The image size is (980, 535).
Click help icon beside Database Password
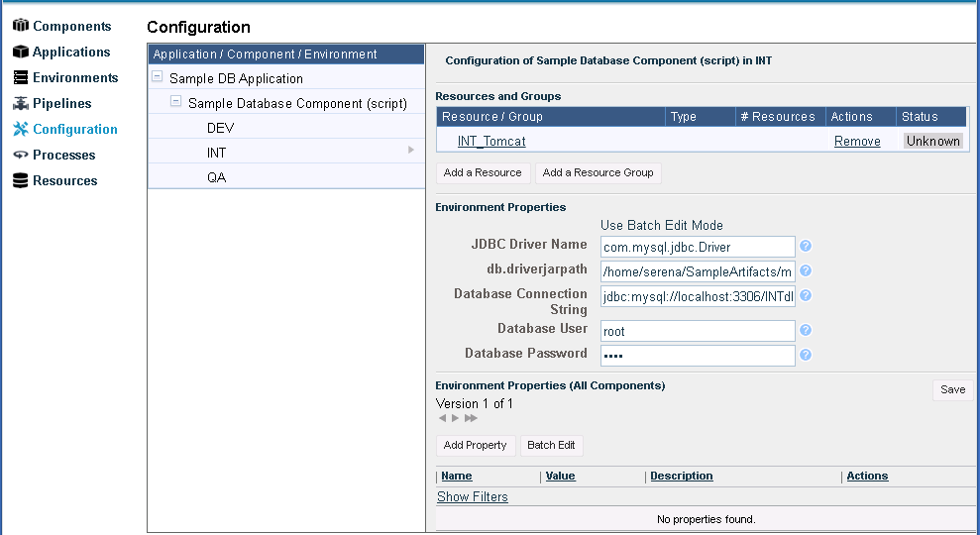pos(806,355)
